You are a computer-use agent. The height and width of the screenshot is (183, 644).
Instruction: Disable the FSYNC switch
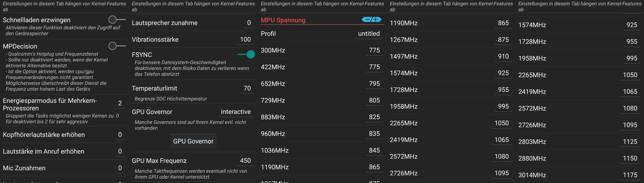pyautogui.click(x=246, y=54)
